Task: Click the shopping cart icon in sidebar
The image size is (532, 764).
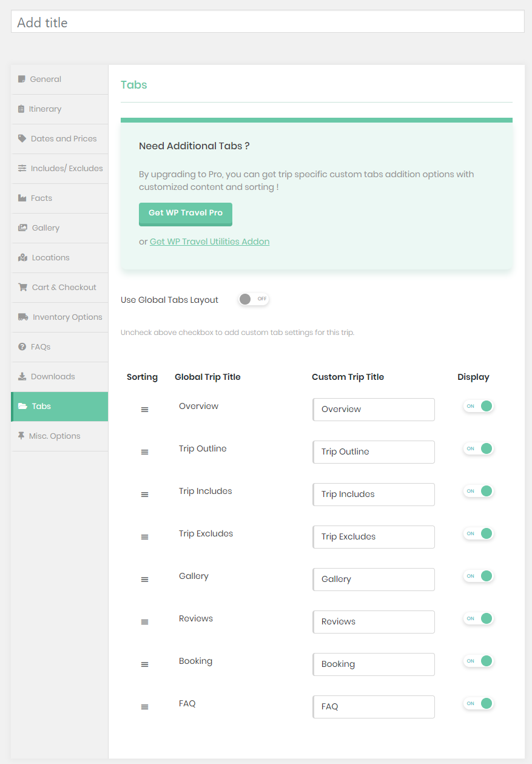Action: click(x=23, y=287)
